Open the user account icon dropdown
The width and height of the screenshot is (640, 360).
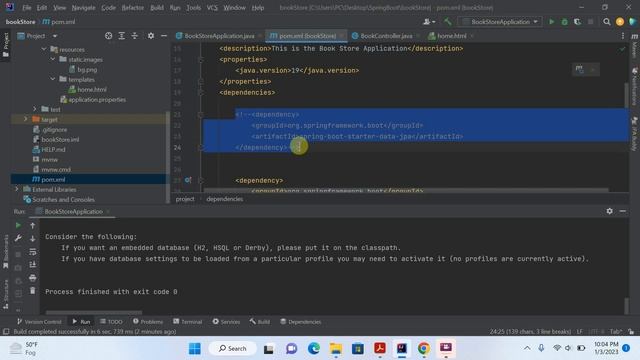pyautogui.click(x=429, y=22)
